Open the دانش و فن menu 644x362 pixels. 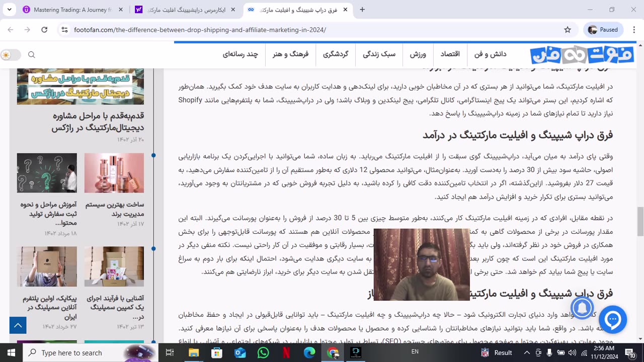[x=490, y=54]
